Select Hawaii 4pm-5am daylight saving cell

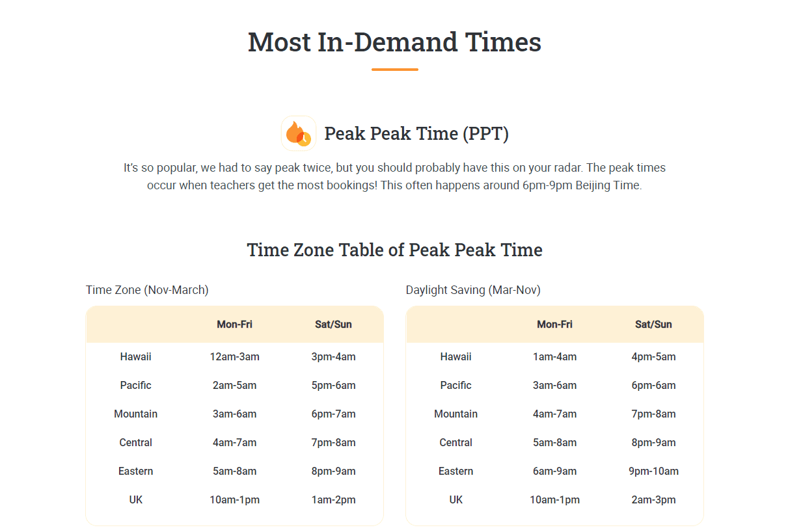pyautogui.click(x=653, y=357)
